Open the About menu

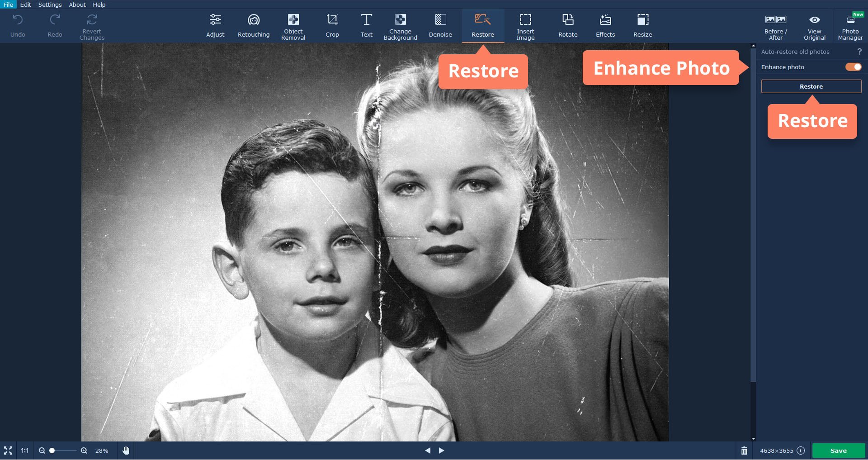[77, 5]
